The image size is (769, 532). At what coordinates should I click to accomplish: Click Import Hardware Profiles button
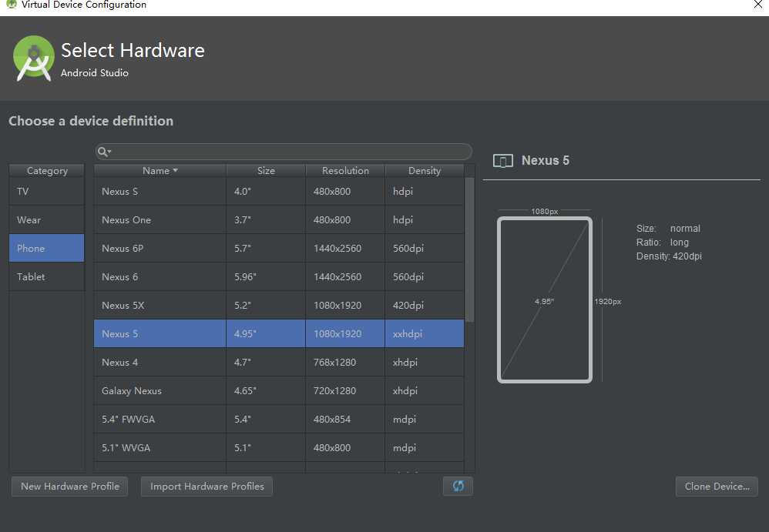click(x=207, y=486)
